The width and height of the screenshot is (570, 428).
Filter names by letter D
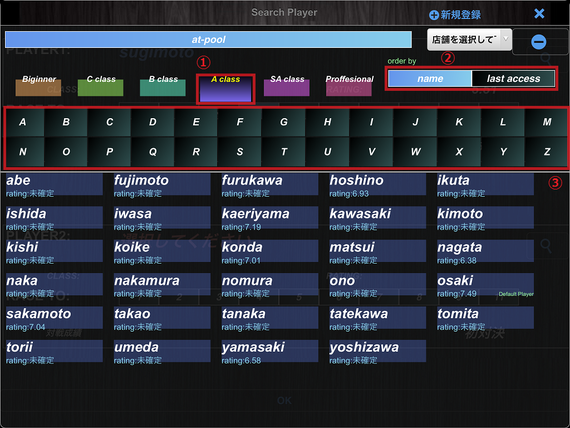(153, 122)
